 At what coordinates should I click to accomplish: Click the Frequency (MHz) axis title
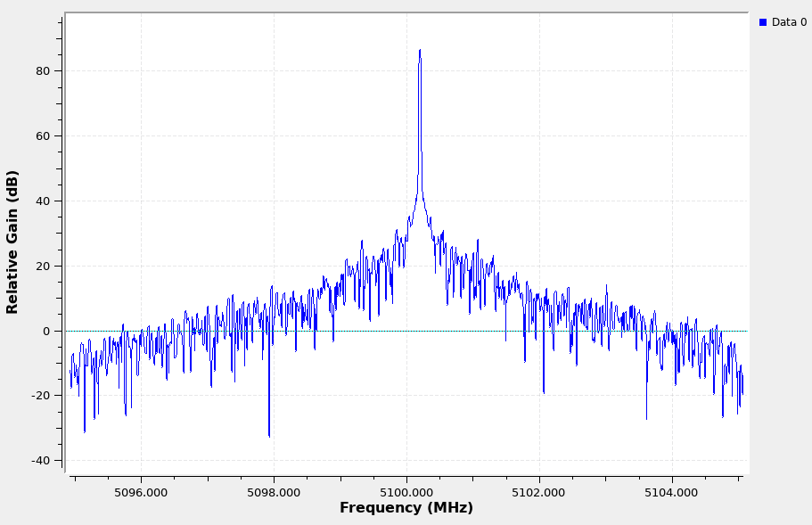pos(406,508)
